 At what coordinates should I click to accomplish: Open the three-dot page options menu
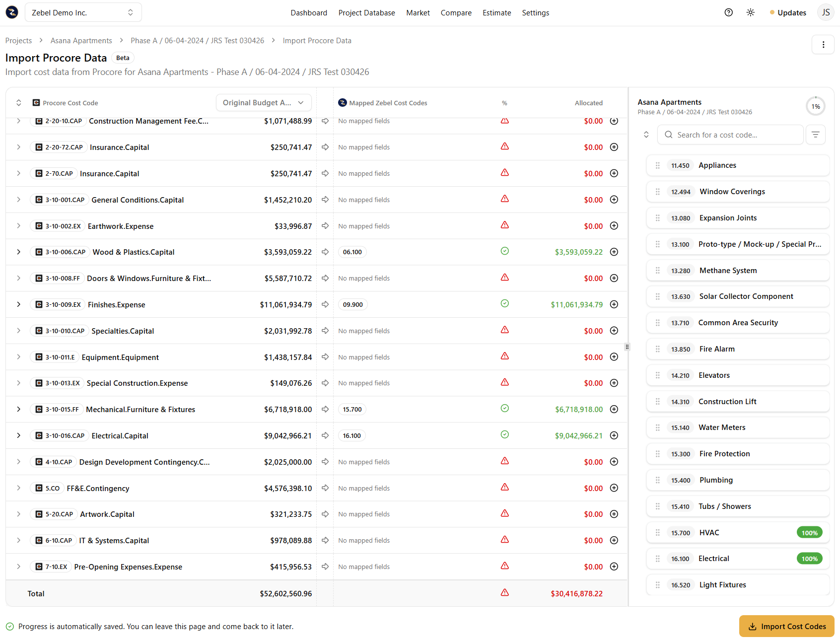pos(823,45)
